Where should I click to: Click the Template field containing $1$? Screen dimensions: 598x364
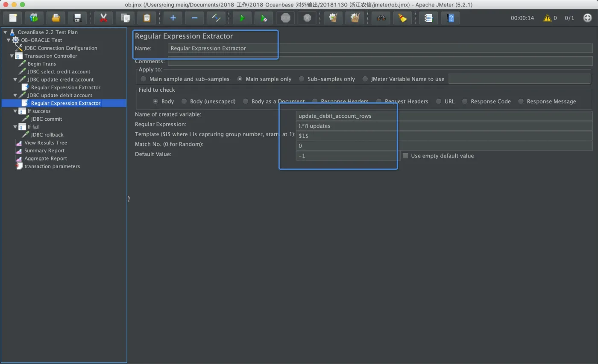click(x=444, y=136)
